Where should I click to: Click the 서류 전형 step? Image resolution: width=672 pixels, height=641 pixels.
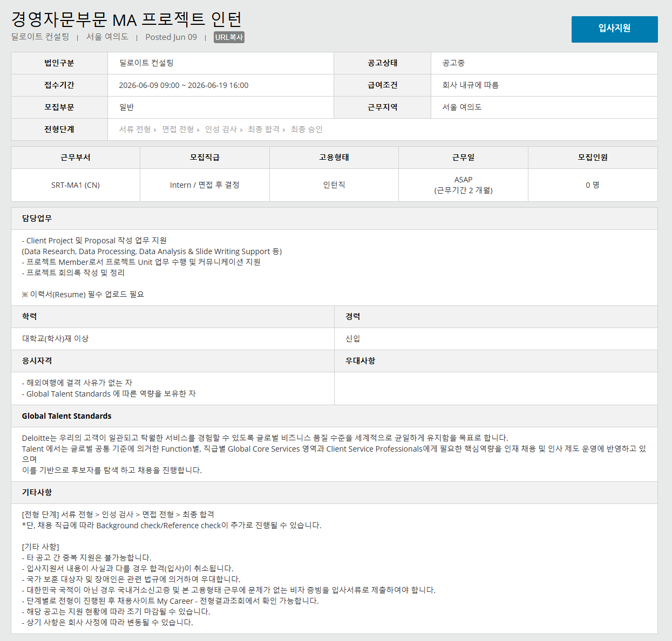(x=135, y=129)
